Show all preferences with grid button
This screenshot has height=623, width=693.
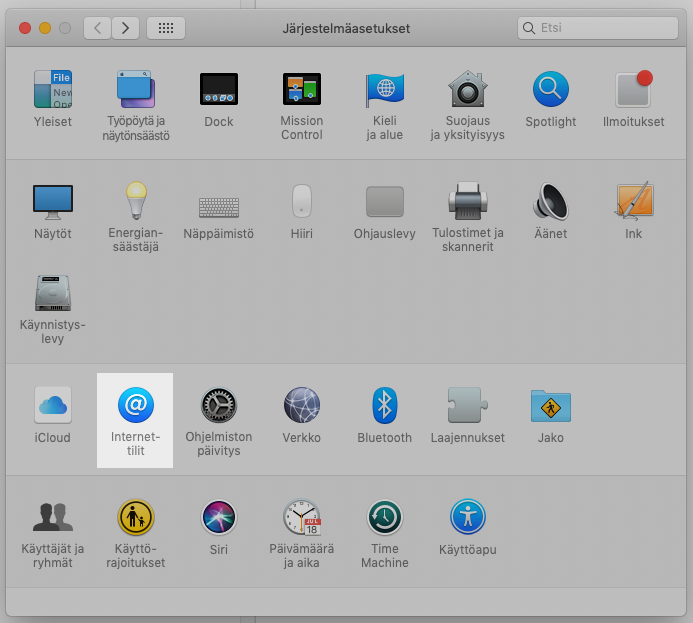pyautogui.click(x=166, y=28)
